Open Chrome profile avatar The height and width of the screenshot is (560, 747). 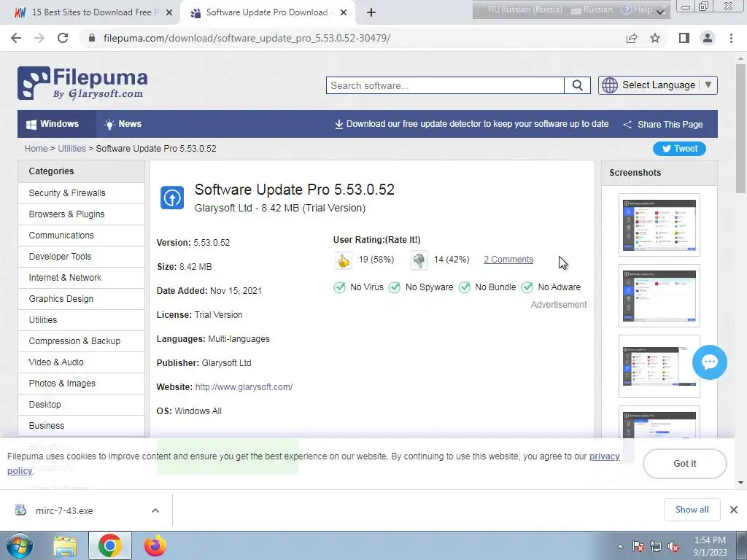click(708, 38)
